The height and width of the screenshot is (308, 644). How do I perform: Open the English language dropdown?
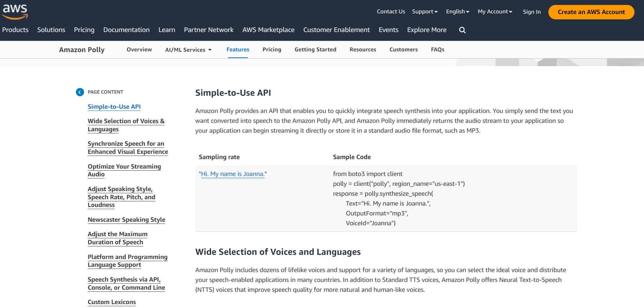(x=458, y=12)
